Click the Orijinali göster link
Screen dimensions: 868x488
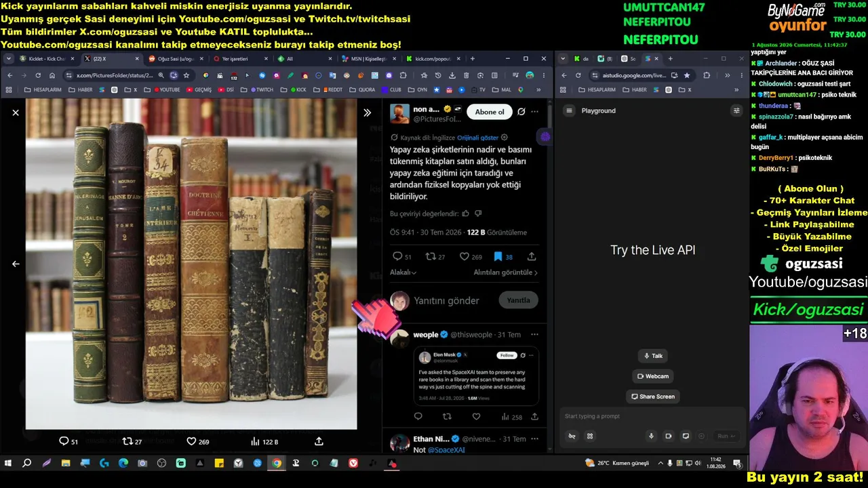[477, 138]
